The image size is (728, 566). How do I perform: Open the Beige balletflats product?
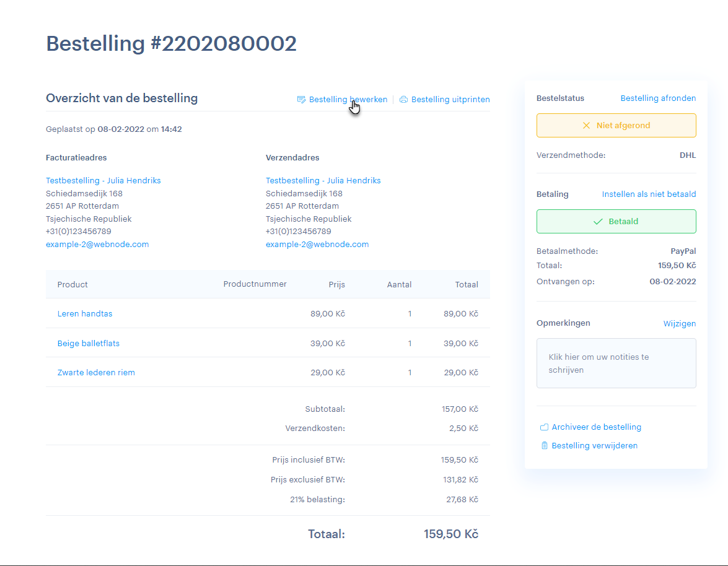coord(88,344)
